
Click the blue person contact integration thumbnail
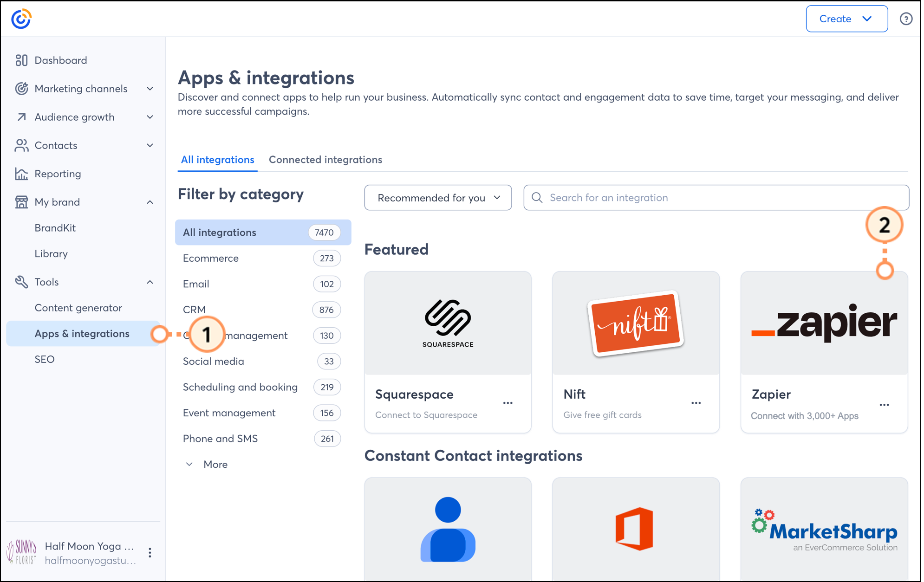pyautogui.click(x=448, y=529)
